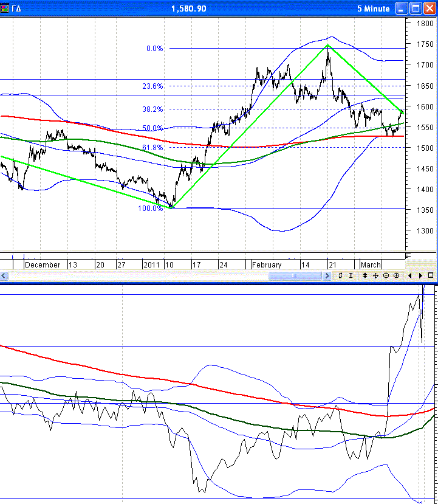Zoom in with the plus magnifier icon
The height and width of the screenshot is (504, 438).
(396, 275)
